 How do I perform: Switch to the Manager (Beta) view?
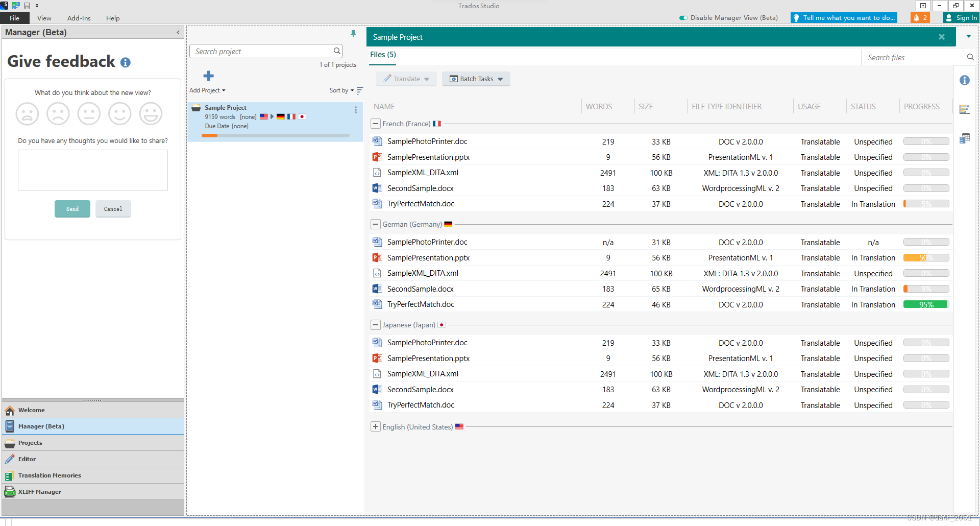pyautogui.click(x=93, y=426)
